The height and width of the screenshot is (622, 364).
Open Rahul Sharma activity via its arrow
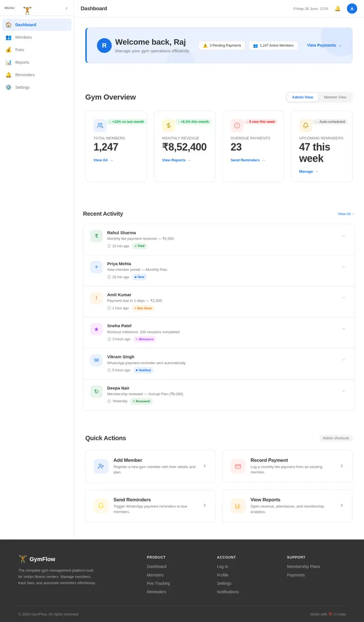click(x=344, y=236)
